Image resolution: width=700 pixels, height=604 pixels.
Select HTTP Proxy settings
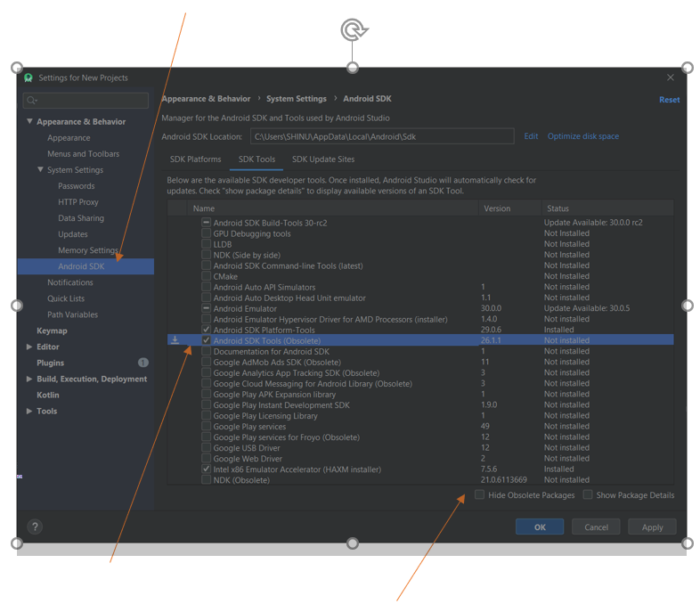78,202
